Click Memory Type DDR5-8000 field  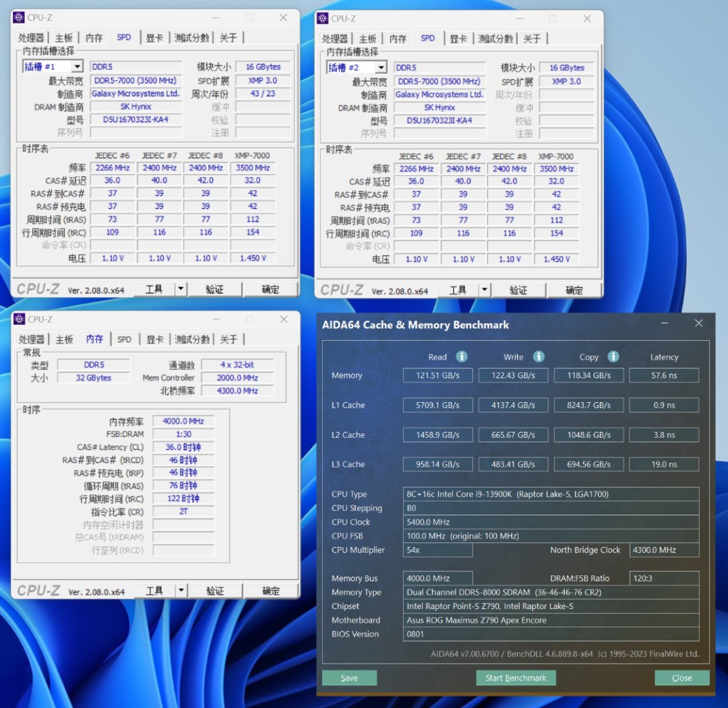551,592
